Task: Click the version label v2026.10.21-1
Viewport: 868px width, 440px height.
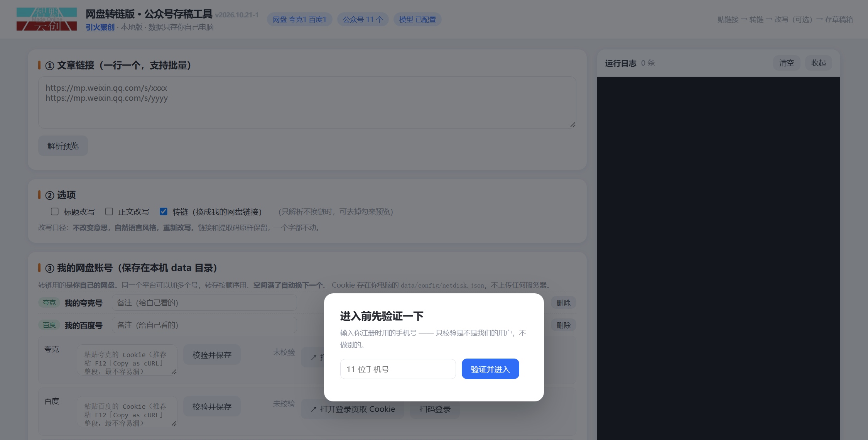Action: (237, 15)
